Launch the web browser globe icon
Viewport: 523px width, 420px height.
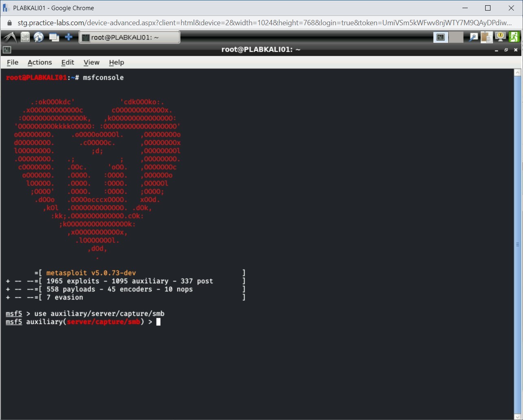click(39, 37)
